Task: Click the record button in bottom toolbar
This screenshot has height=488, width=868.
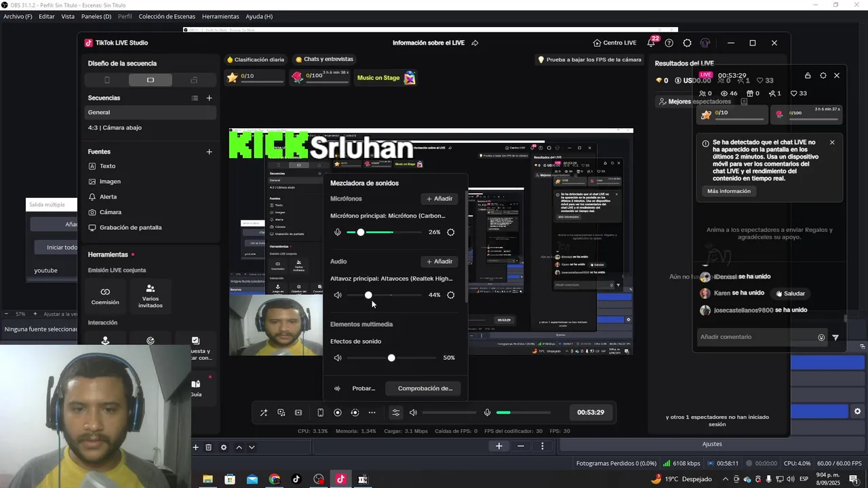Action: pos(338,412)
